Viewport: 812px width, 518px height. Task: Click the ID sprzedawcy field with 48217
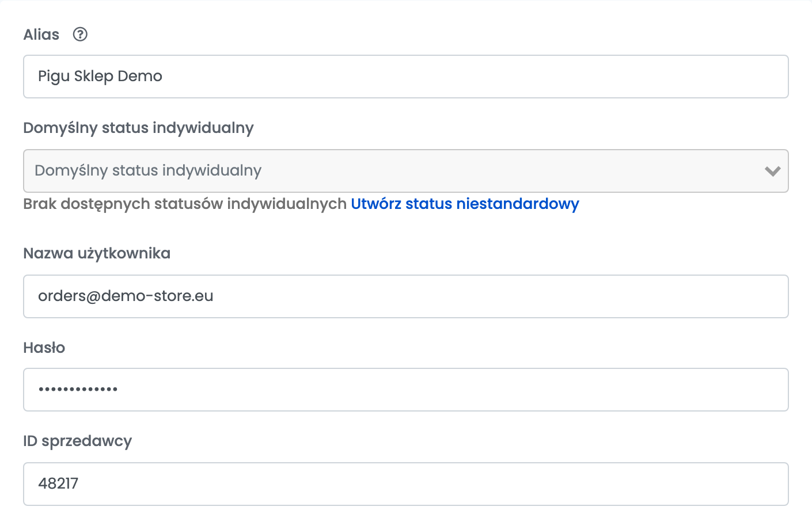coord(405,484)
